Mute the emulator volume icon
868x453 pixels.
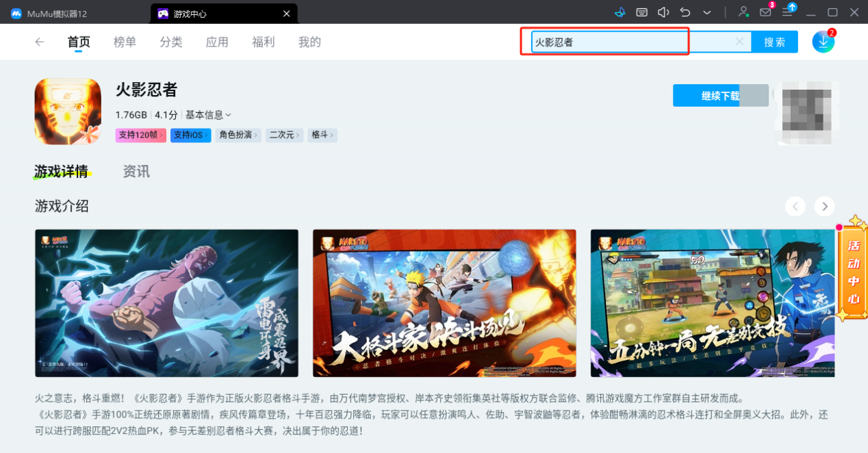click(x=663, y=12)
